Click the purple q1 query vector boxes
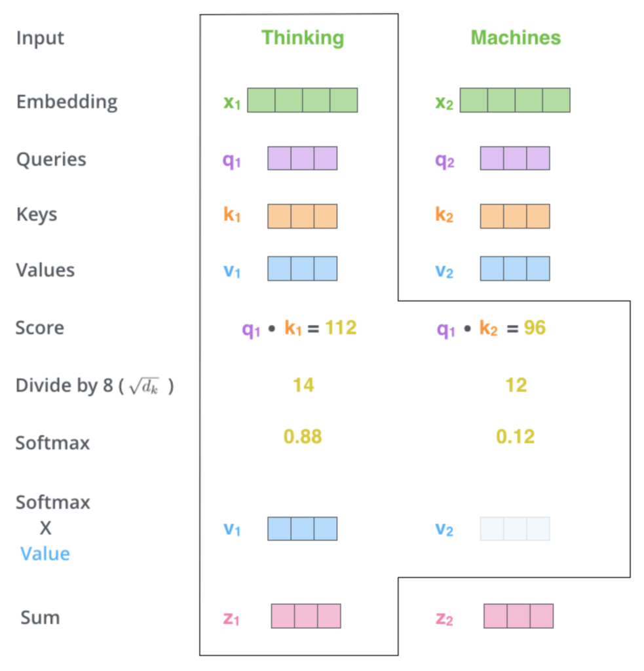The height and width of the screenshot is (671, 644). [302, 159]
